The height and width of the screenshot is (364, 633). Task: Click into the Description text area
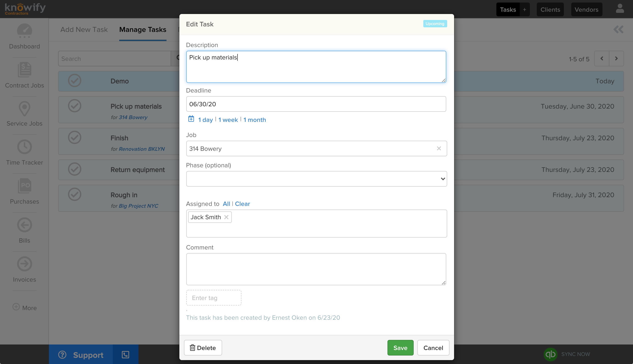click(x=316, y=67)
